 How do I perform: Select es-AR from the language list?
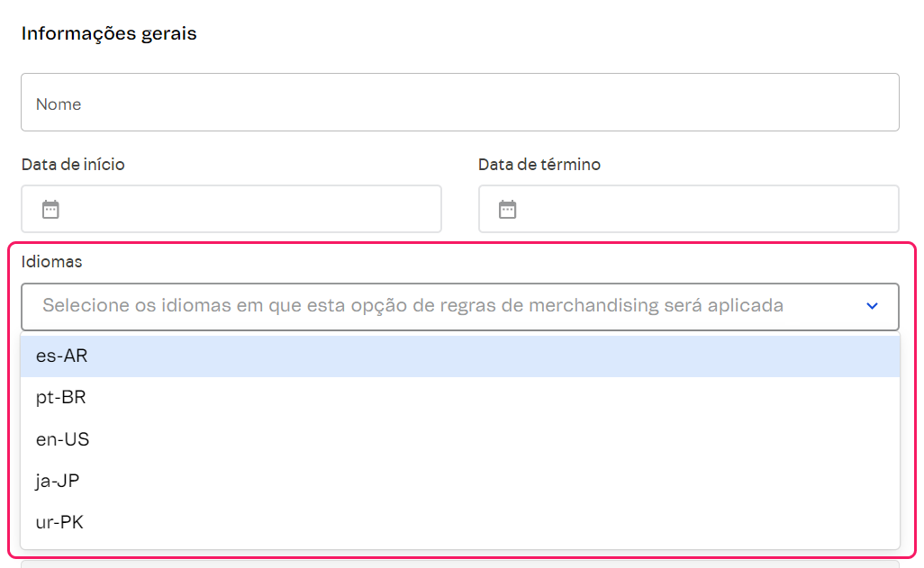tap(62, 356)
